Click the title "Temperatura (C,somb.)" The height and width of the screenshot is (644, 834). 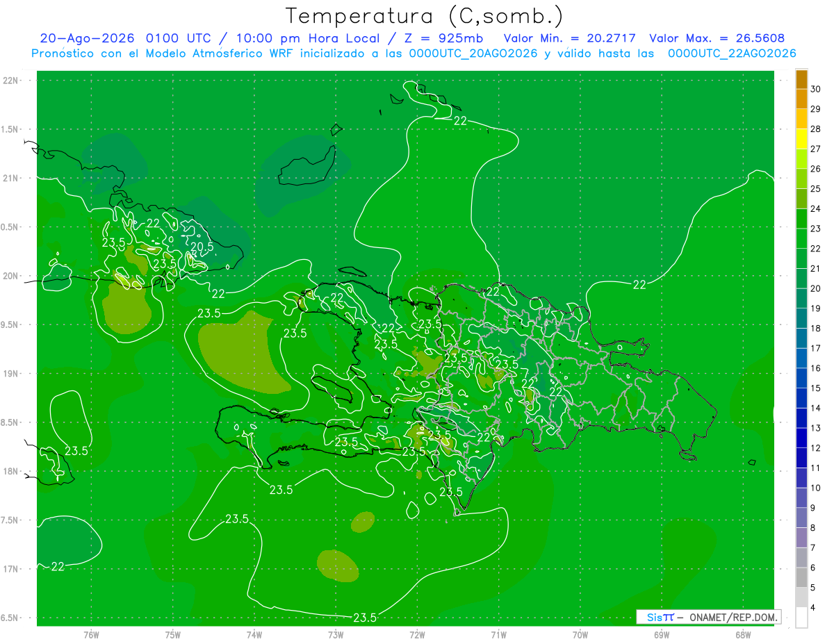pyautogui.click(x=424, y=16)
